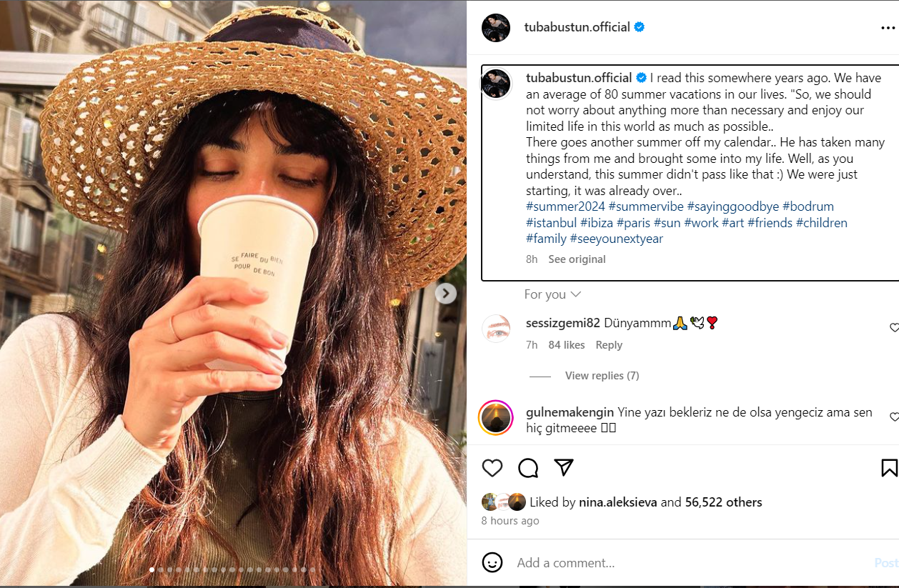Share the post via paper plane icon
This screenshot has width=899, height=588.
(x=565, y=467)
